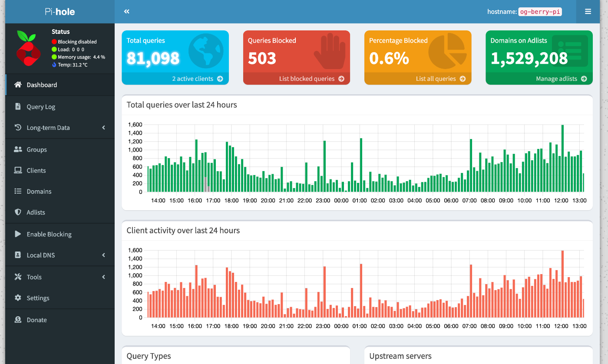Click tallest orange bar at 12:00 in client chart
The width and height of the screenshot is (608, 364).
point(562,284)
